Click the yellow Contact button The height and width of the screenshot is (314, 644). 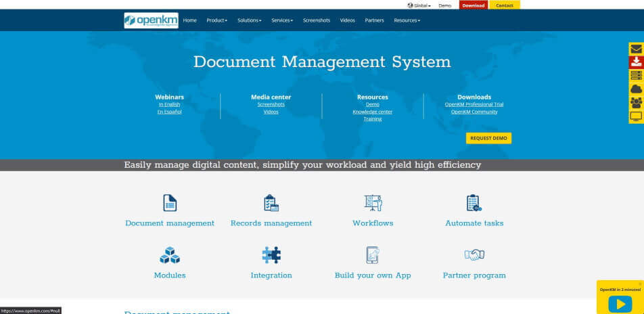pyautogui.click(x=505, y=5)
